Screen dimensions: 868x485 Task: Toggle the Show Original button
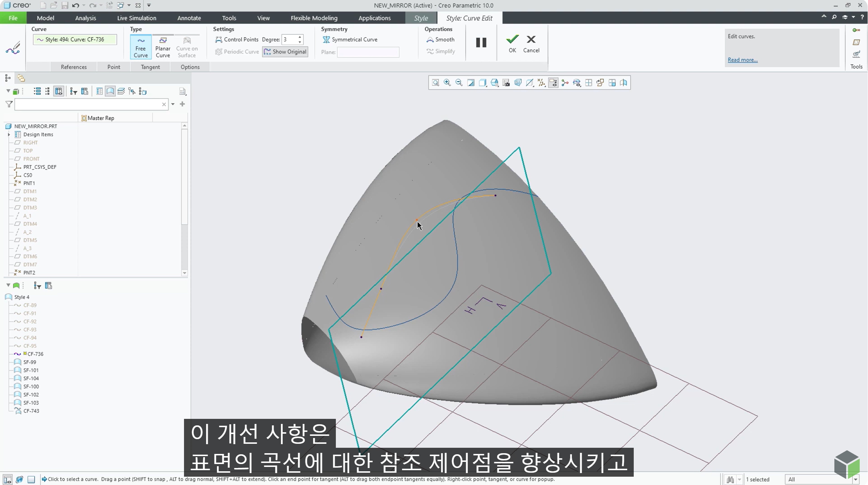pyautogui.click(x=285, y=52)
